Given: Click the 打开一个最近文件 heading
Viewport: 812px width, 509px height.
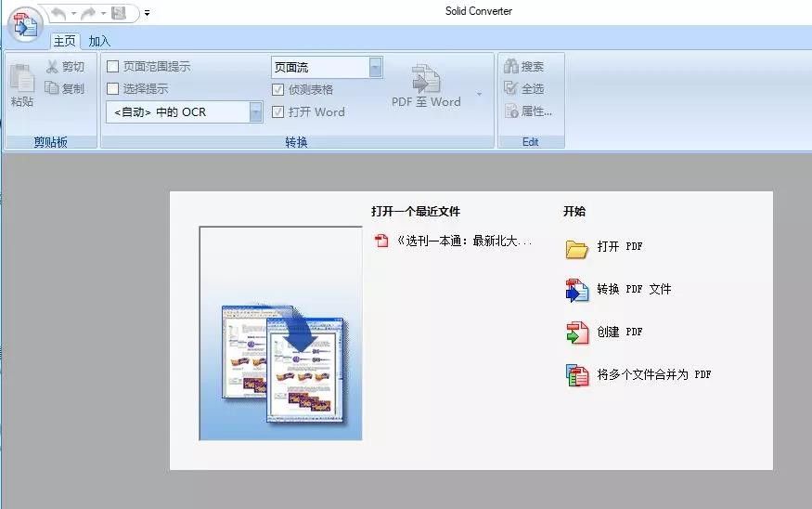Looking at the screenshot, I should click(416, 212).
